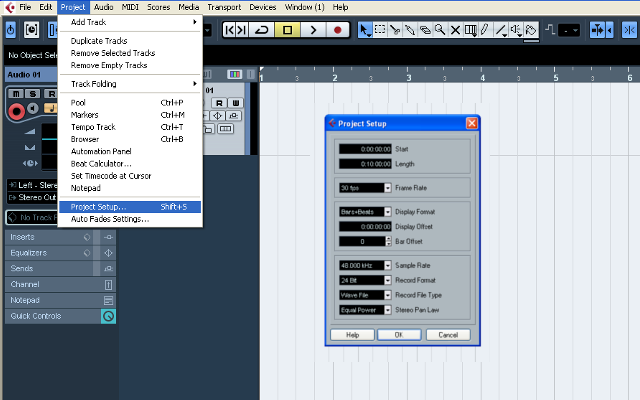Select the Draw pencil tool
Image resolution: width=640 pixels, height=400 pixels.
click(485, 30)
